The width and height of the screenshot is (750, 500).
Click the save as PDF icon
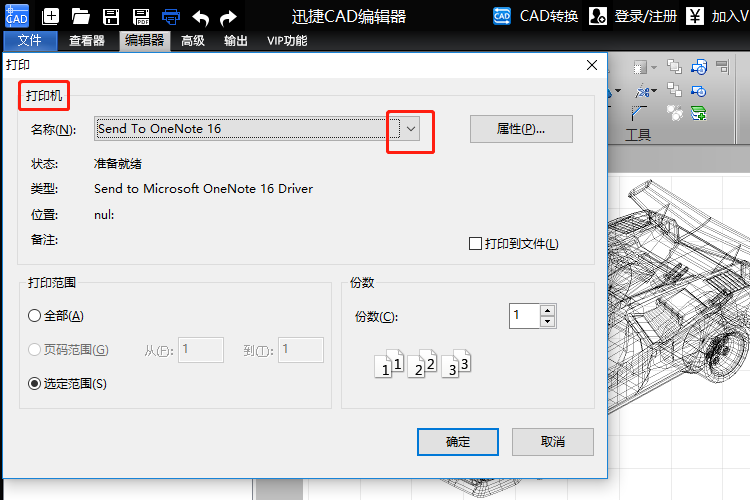point(141,16)
